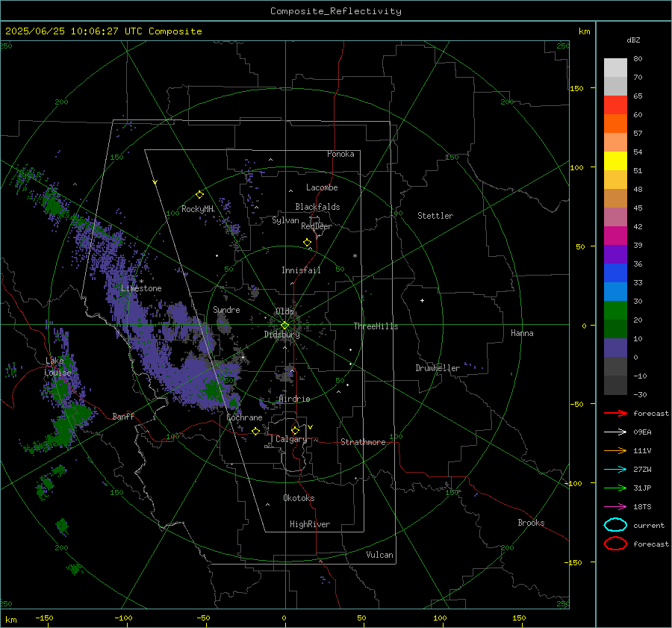The height and width of the screenshot is (628, 672).
Task: Click the Banff town label
Action: coord(123,416)
